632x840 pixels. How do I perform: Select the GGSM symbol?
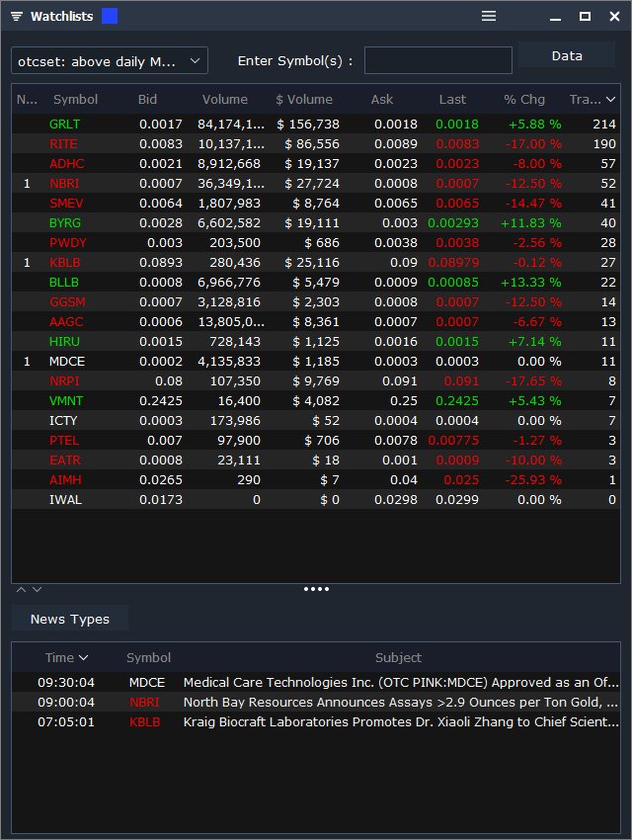67,302
